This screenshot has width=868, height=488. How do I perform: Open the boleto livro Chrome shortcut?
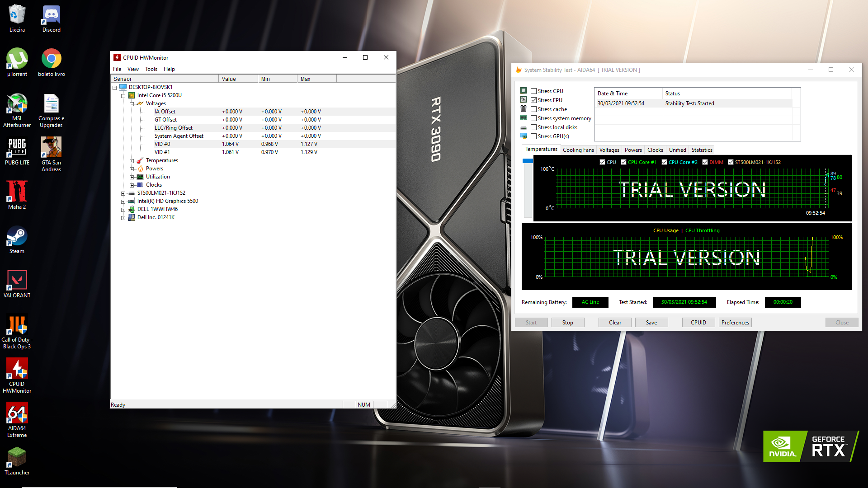[x=52, y=62]
